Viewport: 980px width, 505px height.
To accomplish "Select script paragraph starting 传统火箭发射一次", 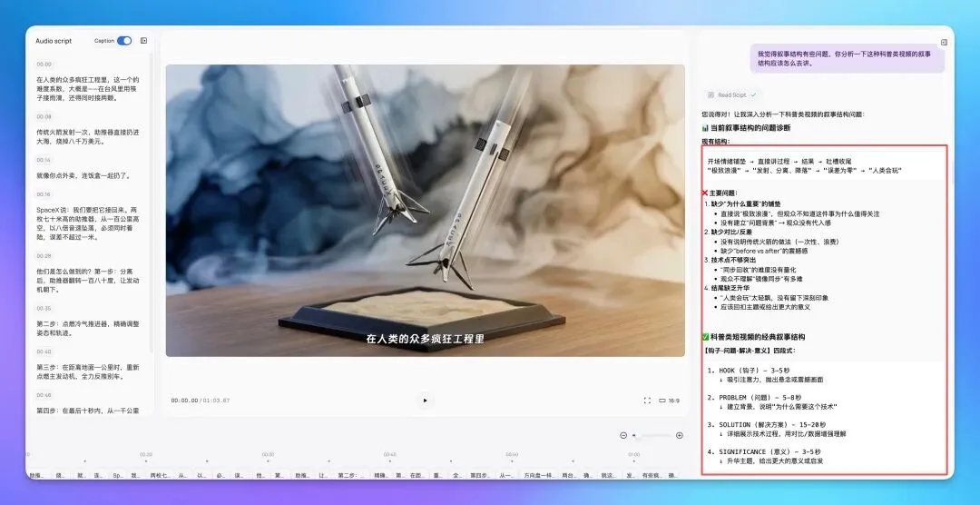I will tap(88, 137).
